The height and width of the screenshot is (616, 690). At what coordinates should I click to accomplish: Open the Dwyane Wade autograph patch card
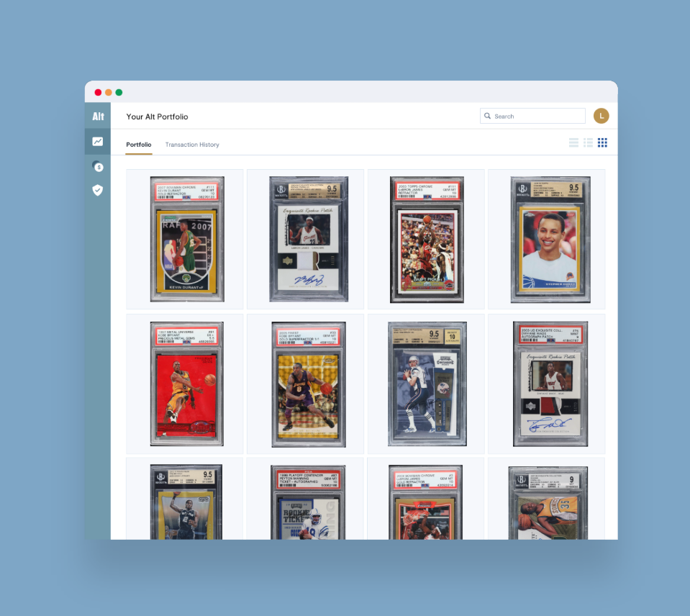click(548, 384)
